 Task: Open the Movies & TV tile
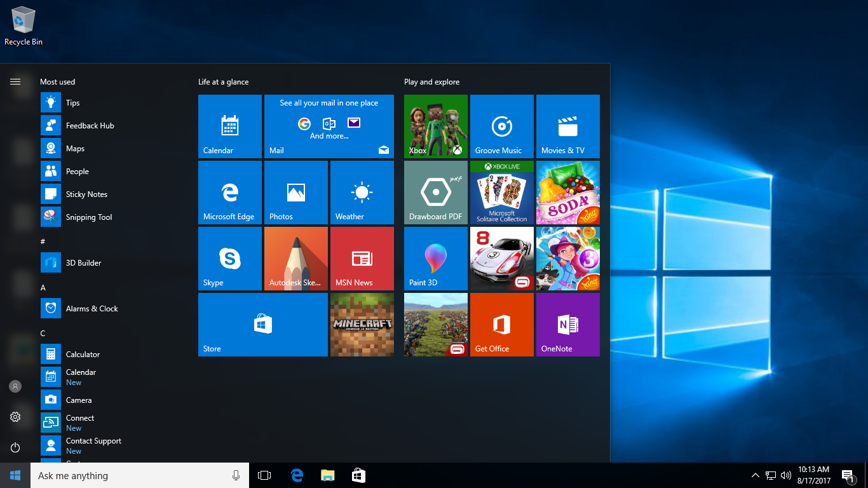(x=568, y=126)
